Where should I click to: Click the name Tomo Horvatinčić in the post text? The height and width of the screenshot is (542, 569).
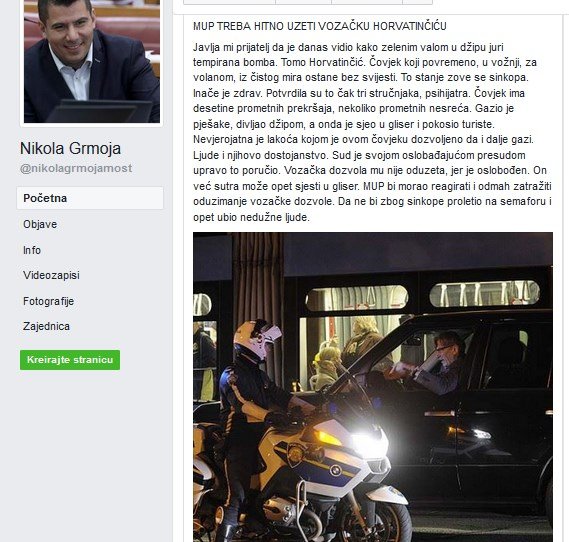[x=323, y=62]
